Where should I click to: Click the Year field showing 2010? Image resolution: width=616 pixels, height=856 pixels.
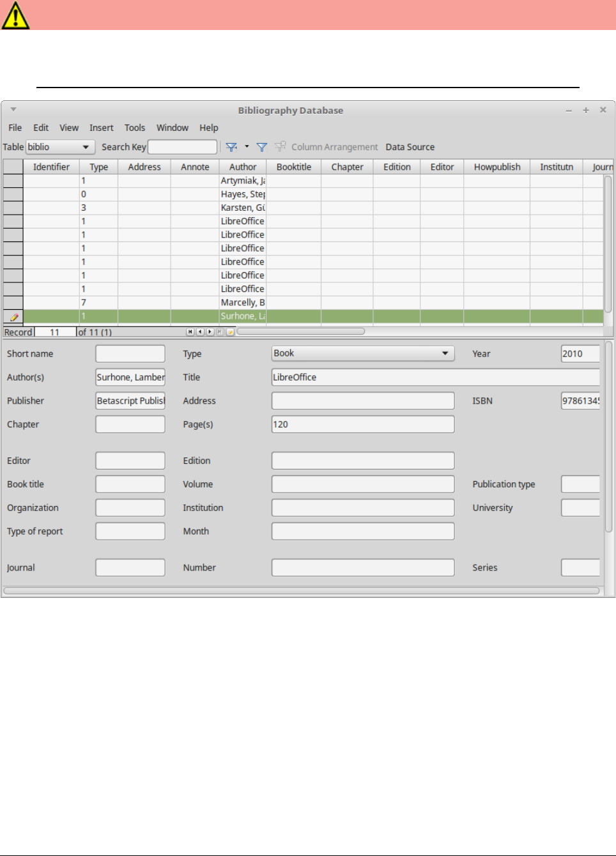point(580,354)
